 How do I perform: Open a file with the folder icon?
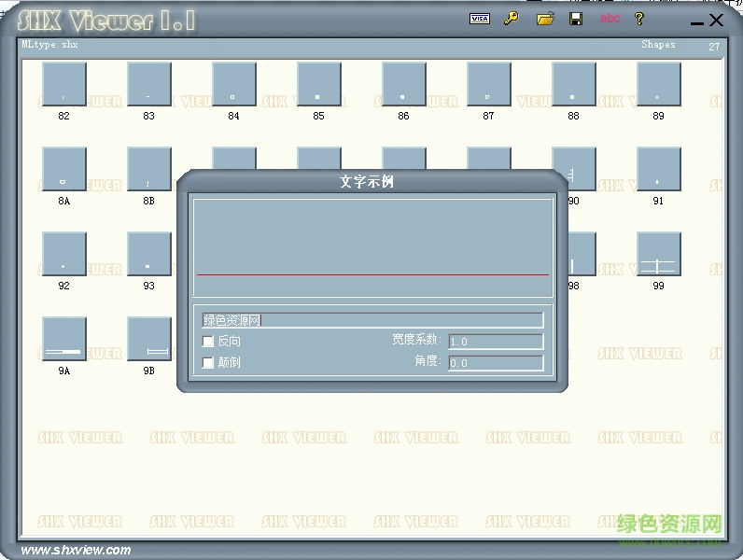[545, 19]
